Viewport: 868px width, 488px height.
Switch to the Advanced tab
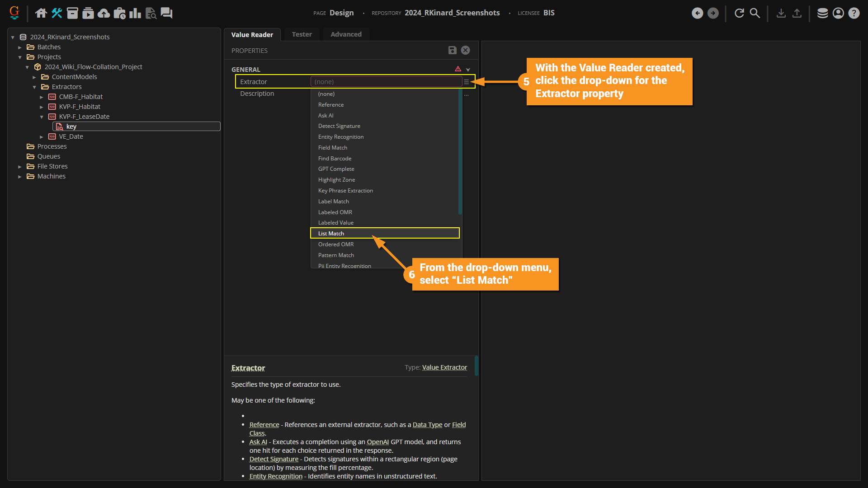(x=346, y=34)
